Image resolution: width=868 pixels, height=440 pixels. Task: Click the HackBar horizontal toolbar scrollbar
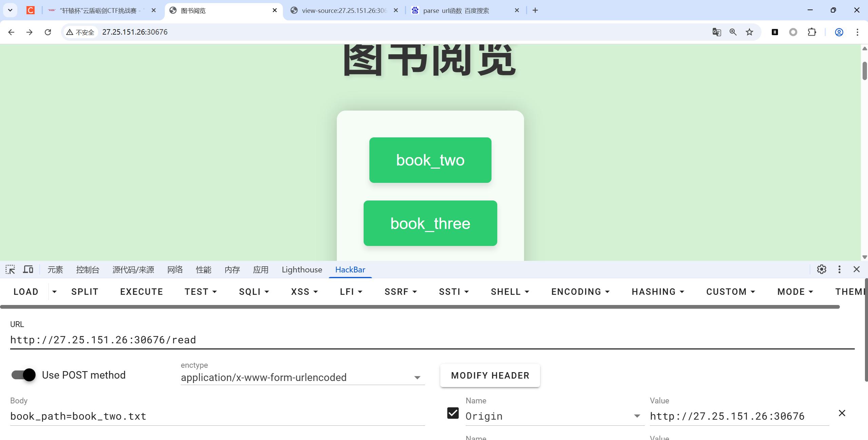420,307
